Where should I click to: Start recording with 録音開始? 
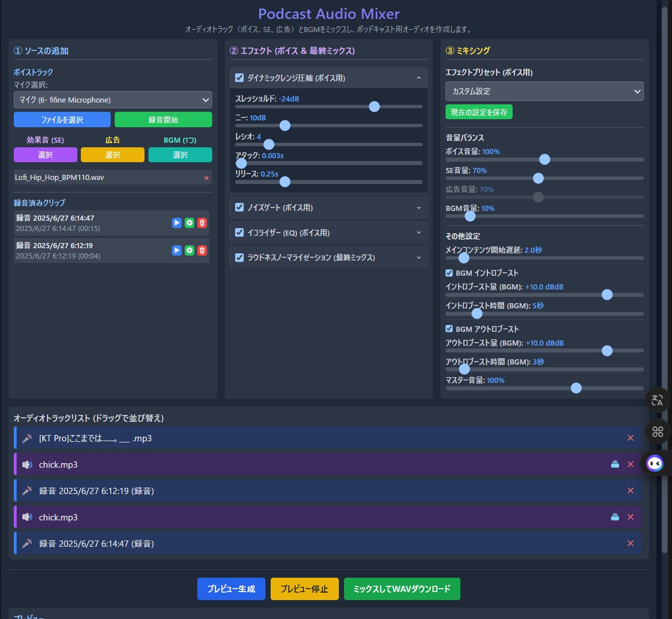(163, 120)
